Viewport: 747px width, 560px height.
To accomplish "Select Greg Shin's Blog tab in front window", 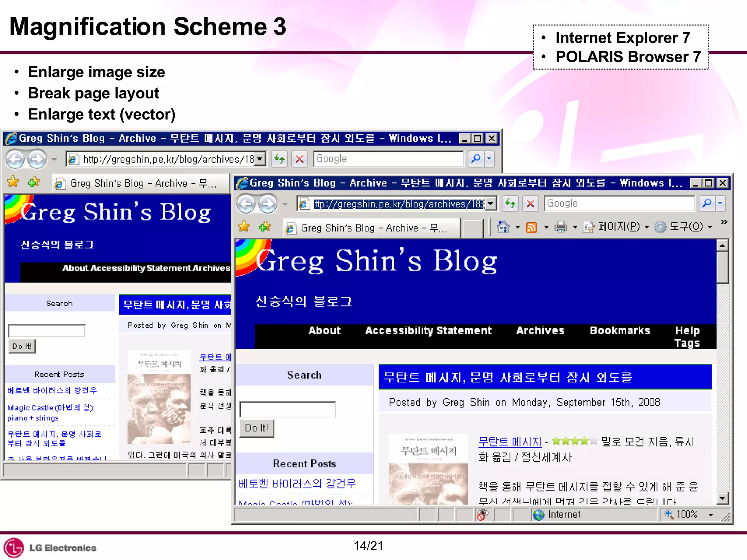I will (x=371, y=228).
